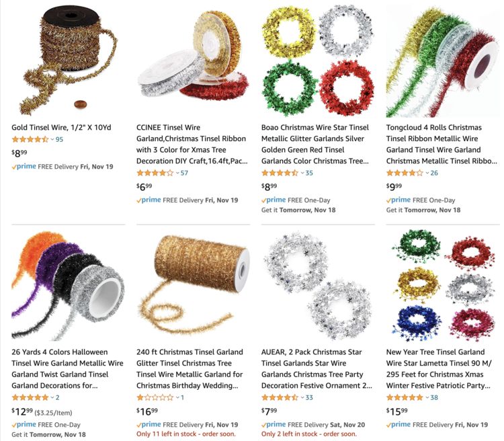Click the one-star rating of 240 ft garland

(x=155, y=397)
